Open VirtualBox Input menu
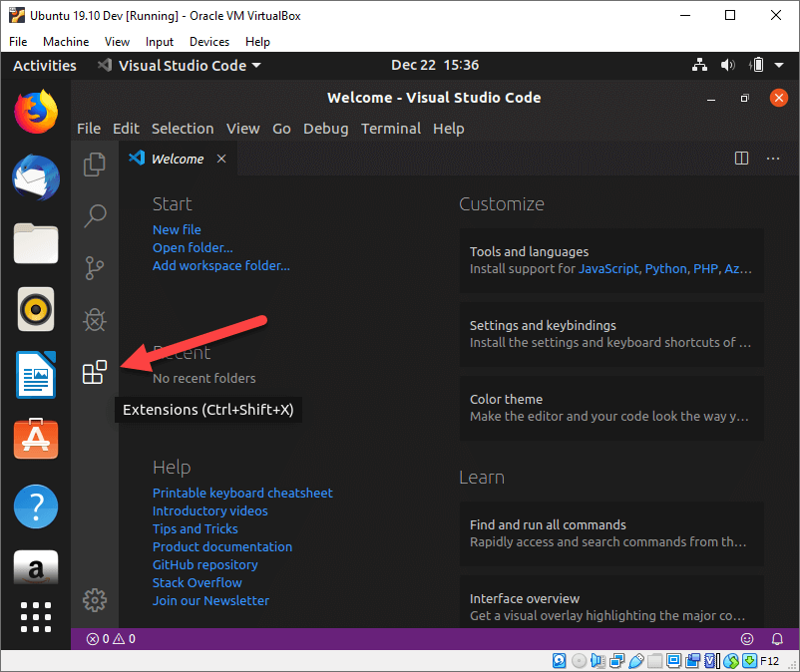Image resolution: width=800 pixels, height=672 pixels. pyautogui.click(x=160, y=42)
